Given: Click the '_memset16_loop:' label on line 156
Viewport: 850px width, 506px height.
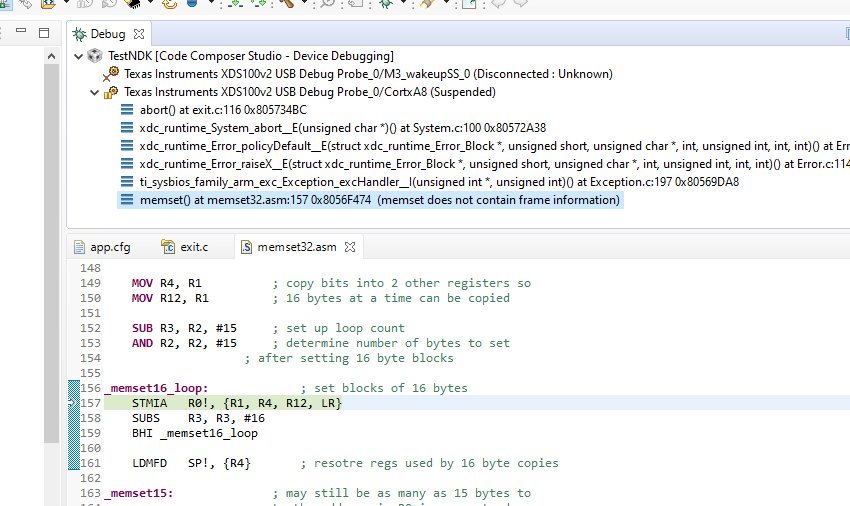Looking at the screenshot, I should (156, 388).
